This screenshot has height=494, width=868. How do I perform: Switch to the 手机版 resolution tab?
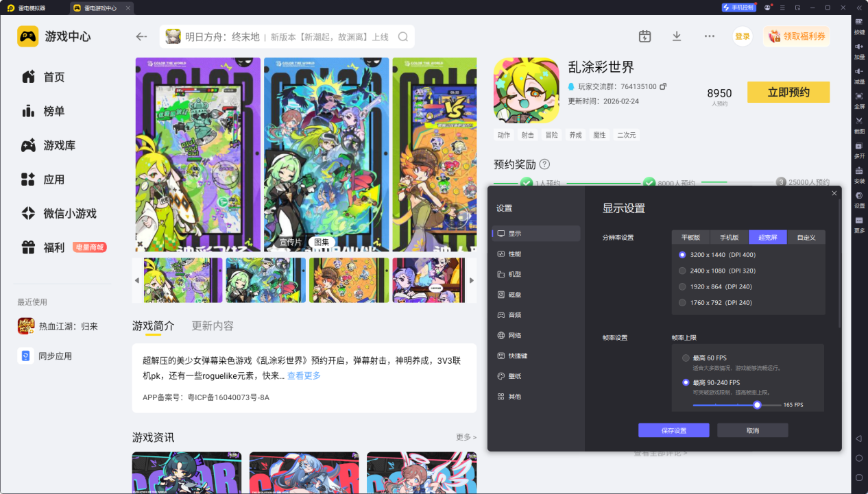pos(730,238)
